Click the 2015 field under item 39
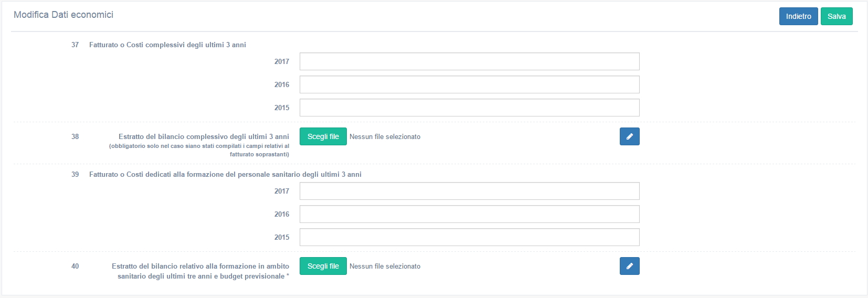Viewport: 868px width, 298px height. click(x=469, y=237)
